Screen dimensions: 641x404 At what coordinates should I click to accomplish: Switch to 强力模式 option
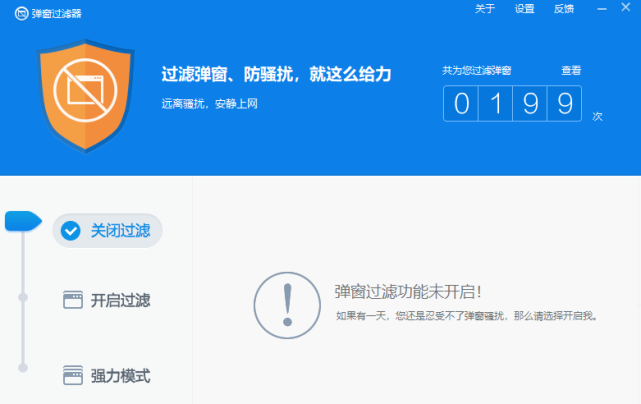click(107, 375)
